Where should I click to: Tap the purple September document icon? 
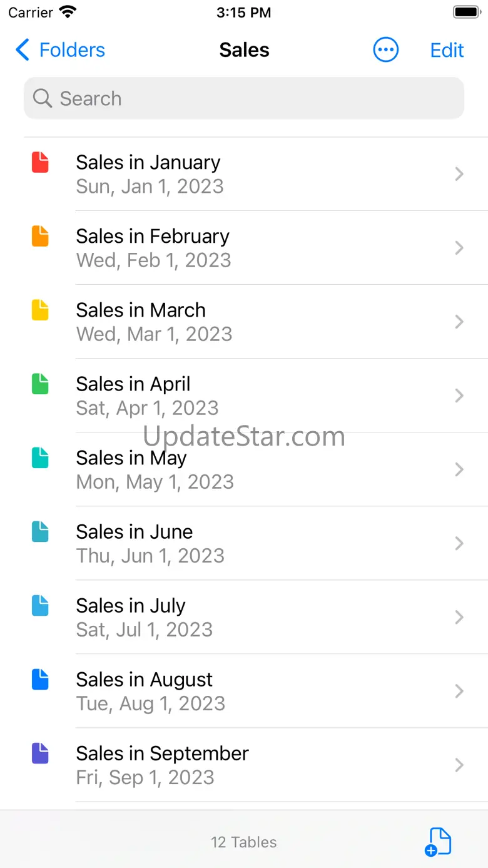pyautogui.click(x=40, y=753)
